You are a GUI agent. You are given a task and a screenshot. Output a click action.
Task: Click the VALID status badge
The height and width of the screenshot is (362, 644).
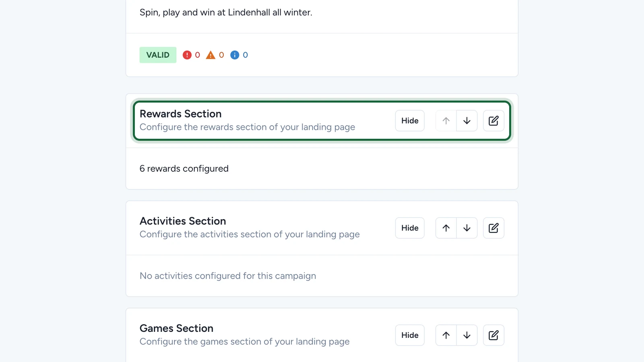click(x=158, y=55)
